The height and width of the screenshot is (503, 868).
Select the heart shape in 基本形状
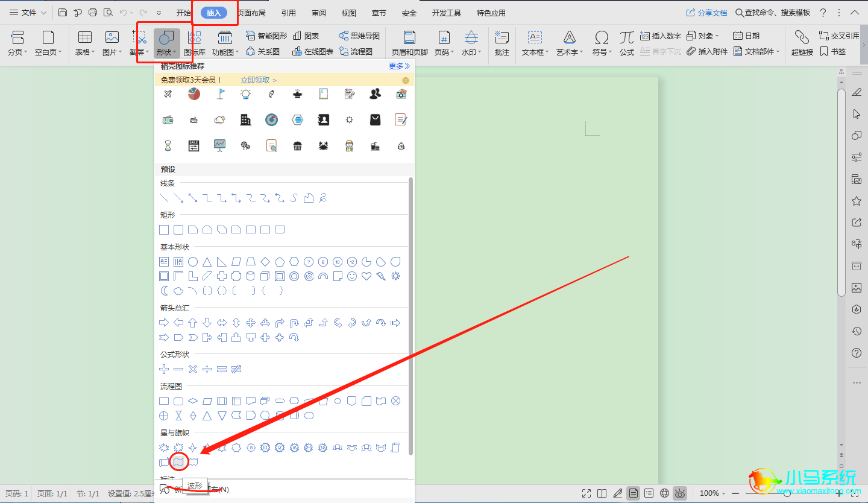pyautogui.click(x=366, y=276)
